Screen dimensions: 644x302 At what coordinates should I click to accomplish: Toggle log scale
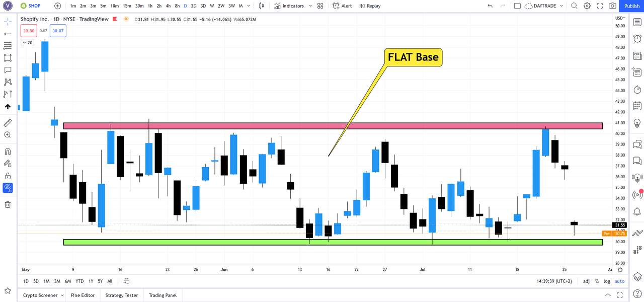click(607, 281)
